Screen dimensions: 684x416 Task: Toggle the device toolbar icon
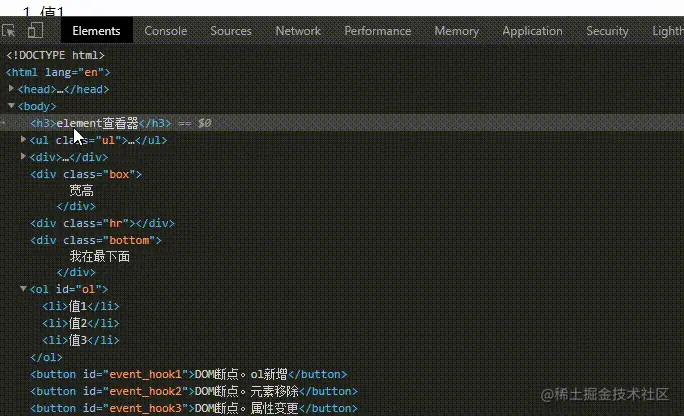pyautogui.click(x=35, y=31)
